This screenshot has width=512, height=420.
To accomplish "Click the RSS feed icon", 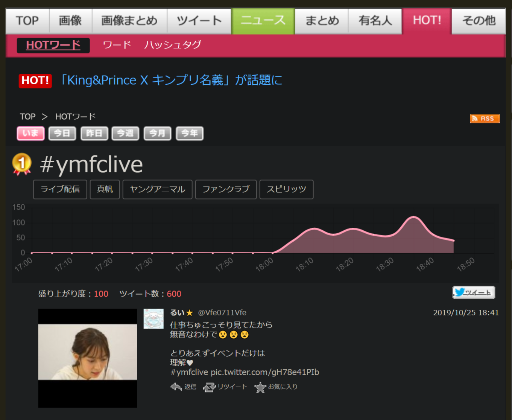I will [485, 119].
